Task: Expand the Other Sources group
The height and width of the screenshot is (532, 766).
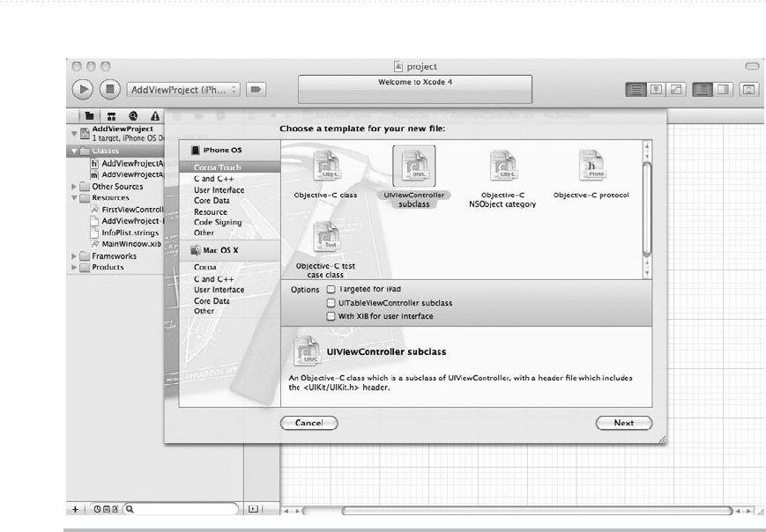Action: click(74, 187)
